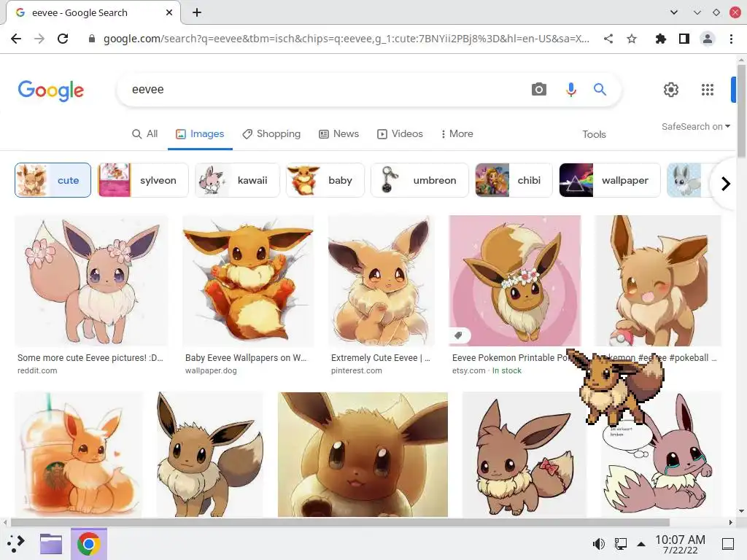
Task: Open the Google apps grid
Action: pyautogui.click(x=708, y=90)
